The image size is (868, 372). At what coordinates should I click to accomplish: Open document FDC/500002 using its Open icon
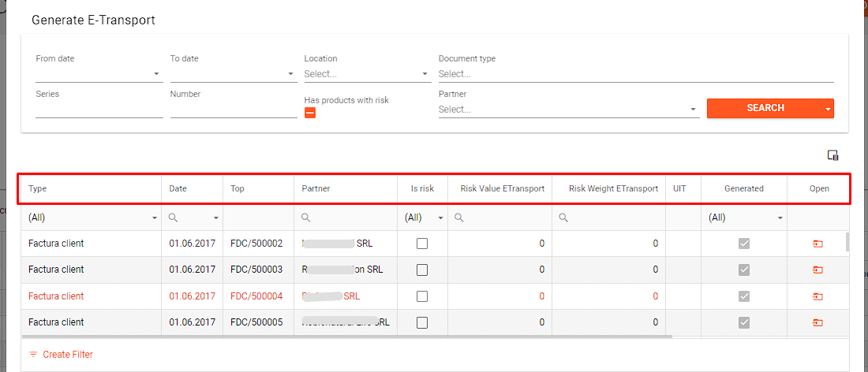(817, 244)
